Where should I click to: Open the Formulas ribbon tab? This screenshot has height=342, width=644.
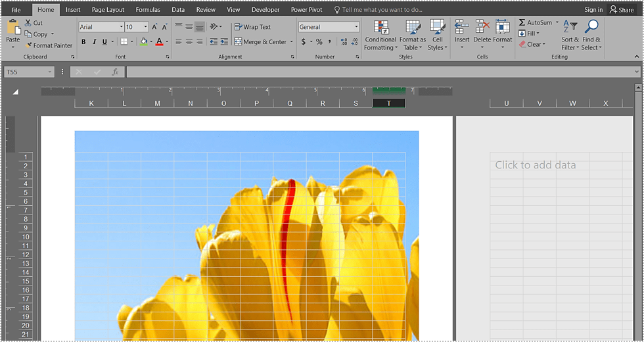[148, 10]
